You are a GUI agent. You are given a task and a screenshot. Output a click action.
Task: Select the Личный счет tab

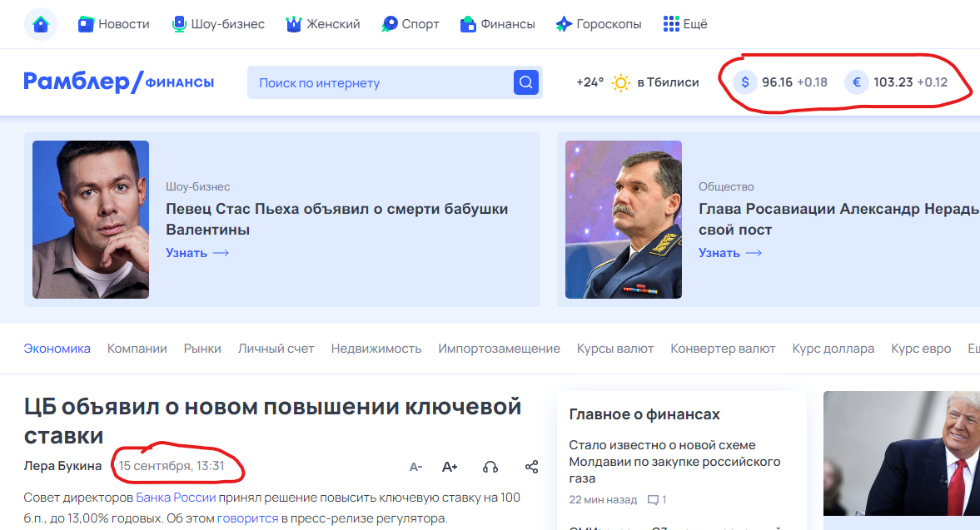[x=276, y=349]
